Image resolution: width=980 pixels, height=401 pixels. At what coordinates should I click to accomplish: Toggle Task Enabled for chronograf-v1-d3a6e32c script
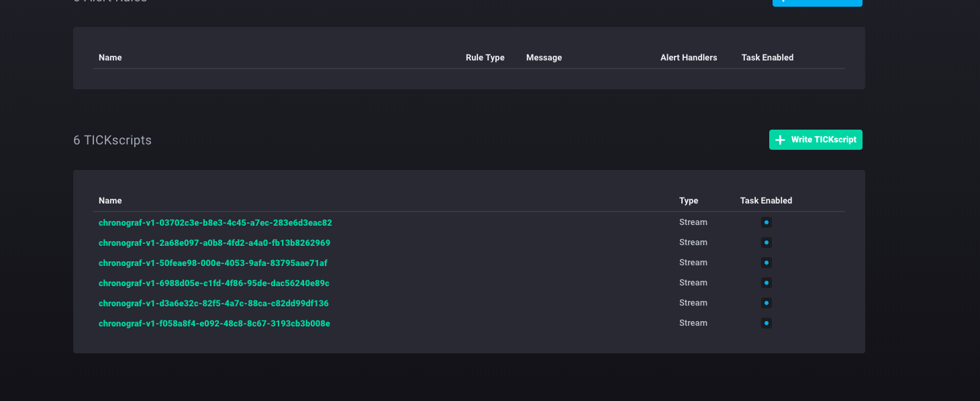pyautogui.click(x=766, y=303)
